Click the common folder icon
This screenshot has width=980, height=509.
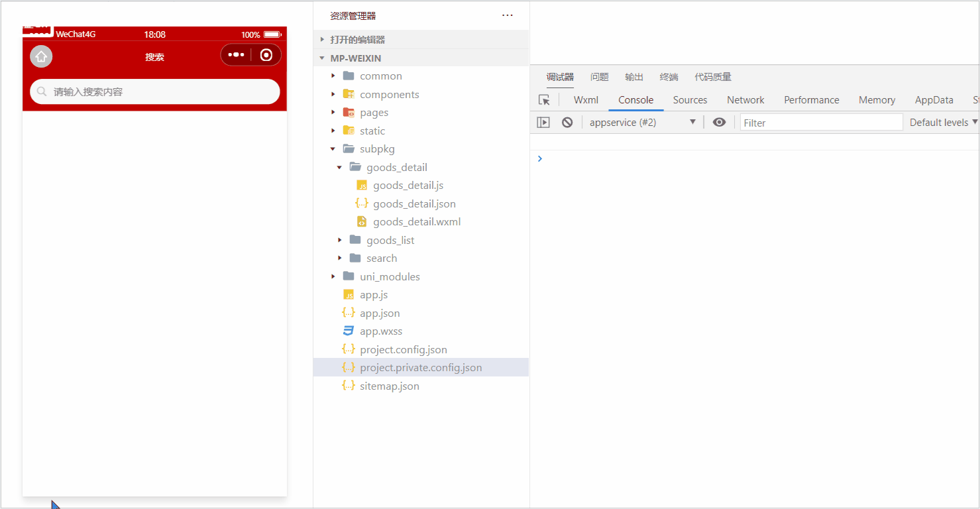point(349,76)
